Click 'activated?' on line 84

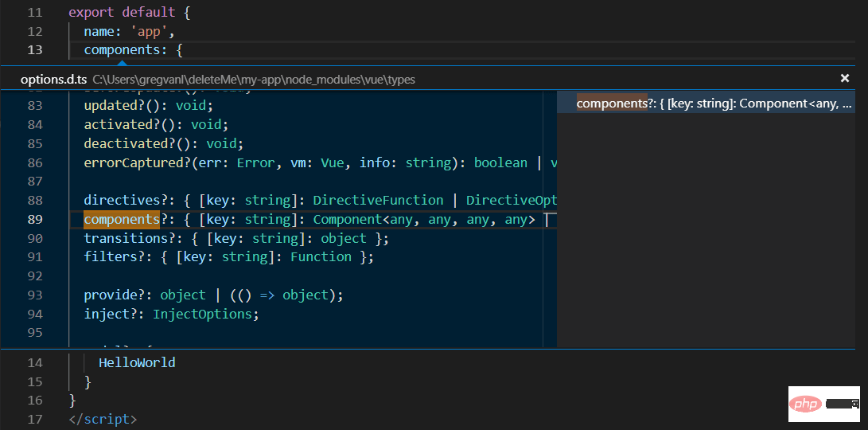123,125
